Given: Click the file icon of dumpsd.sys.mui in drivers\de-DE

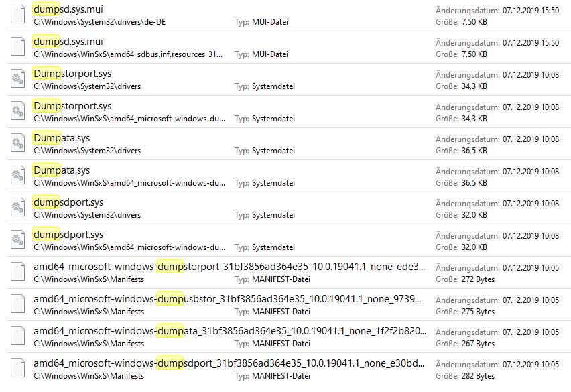Looking at the screenshot, I should 18,14.
